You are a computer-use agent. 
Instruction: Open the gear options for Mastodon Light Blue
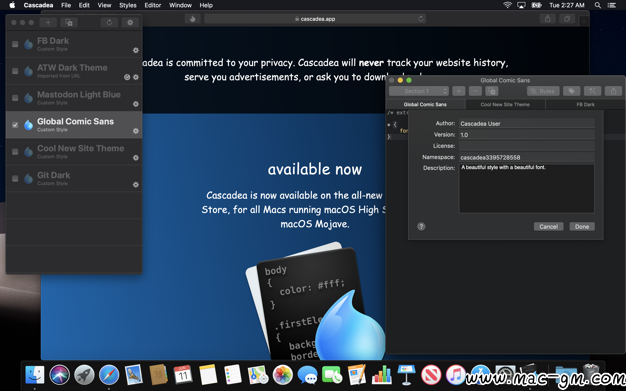point(136,104)
